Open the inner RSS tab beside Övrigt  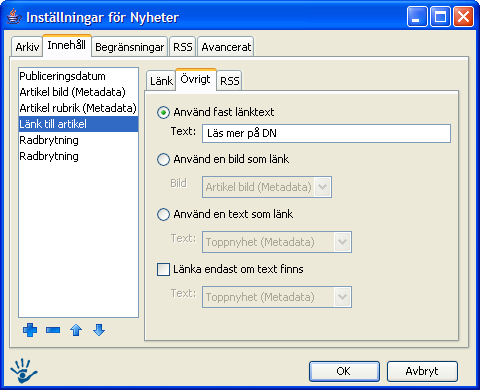[x=230, y=81]
